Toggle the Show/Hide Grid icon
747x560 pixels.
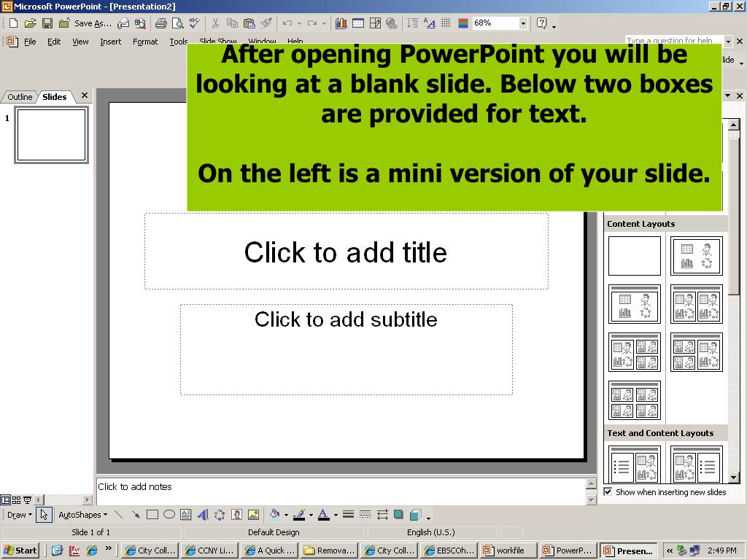pos(446,23)
